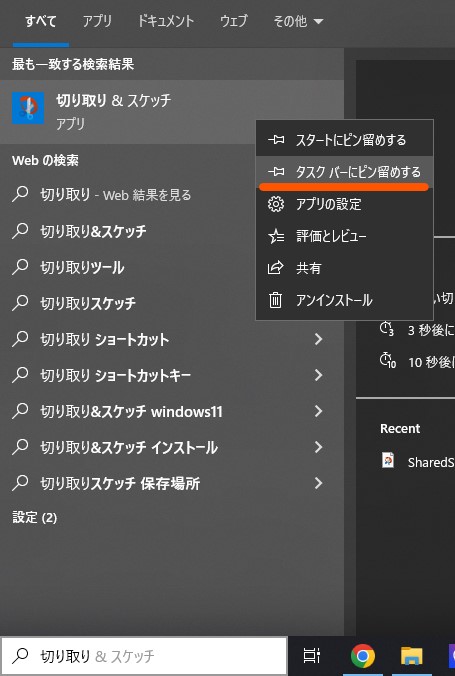Click the 10 秒後 timer icon
The width and height of the screenshot is (455, 676).
click(x=387, y=360)
